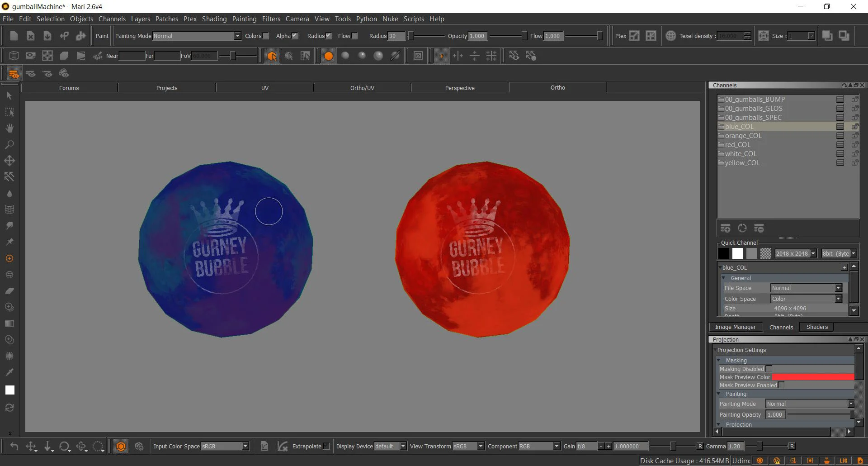Click the circular-arrows icon below the channel list
The height and width of the screenshot is (466, 868).
tap(742, 228)
